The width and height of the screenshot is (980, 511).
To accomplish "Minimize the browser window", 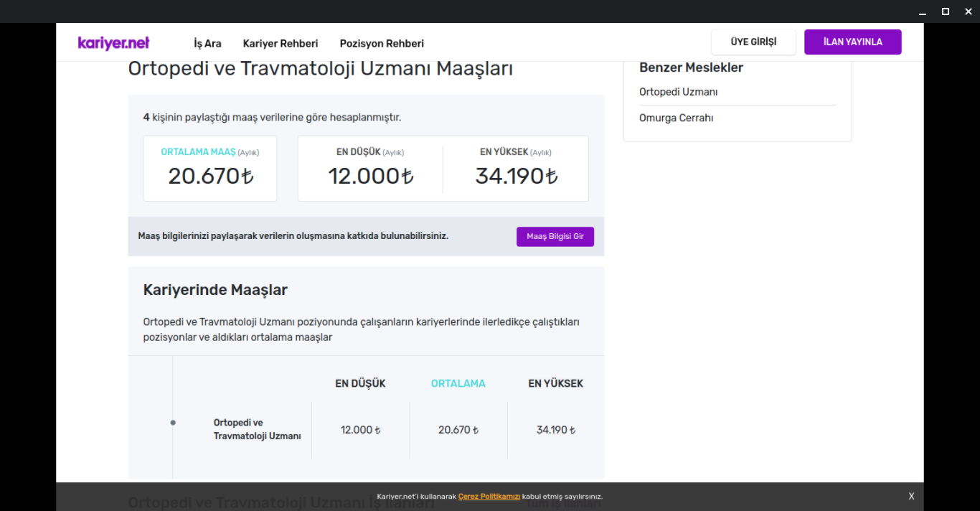I will coord(923,11).
